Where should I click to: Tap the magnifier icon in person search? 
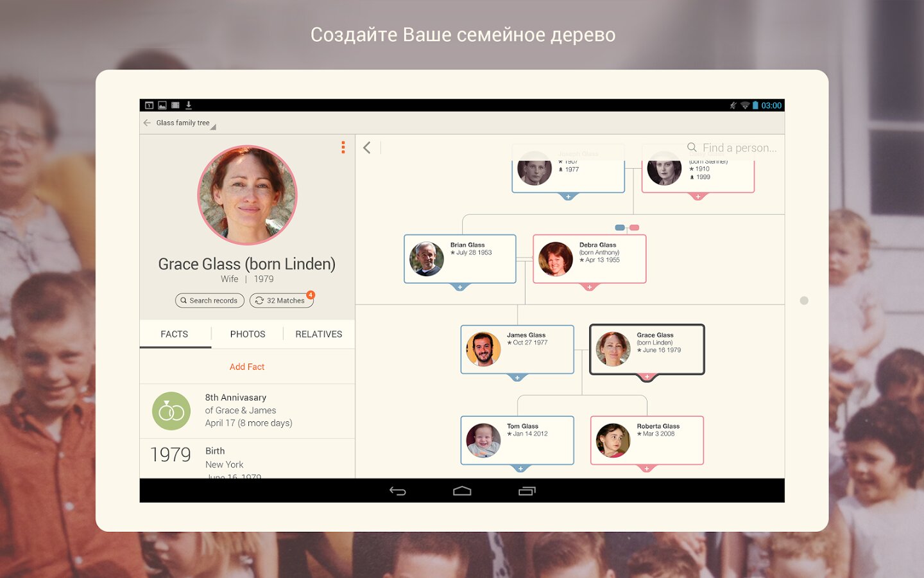pos(692,148)
